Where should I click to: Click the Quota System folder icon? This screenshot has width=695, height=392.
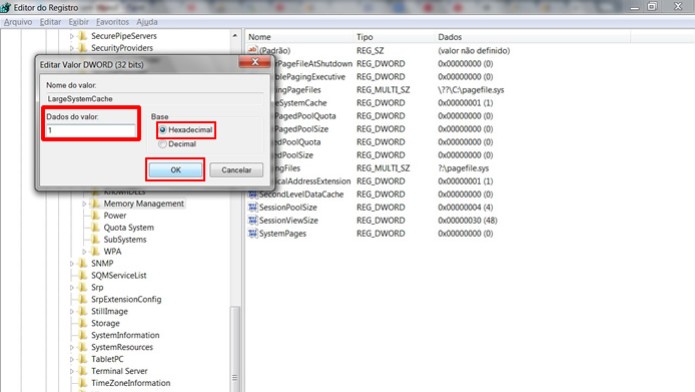[x=95, y=227]
